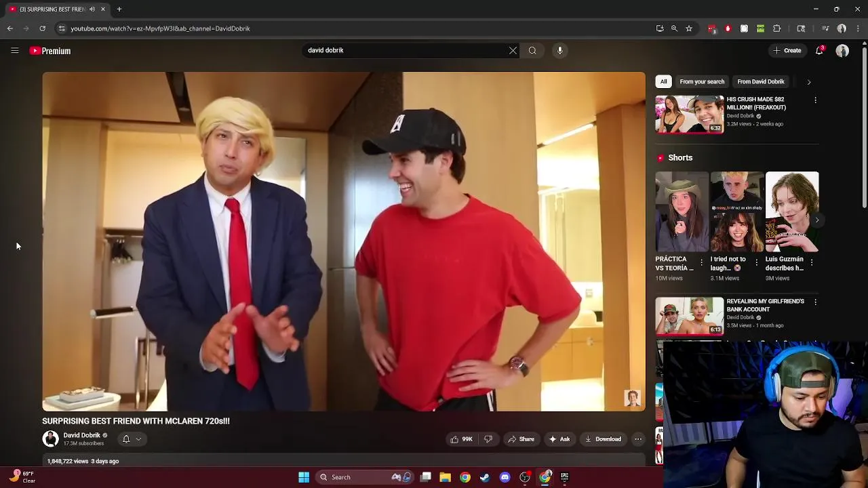
Task: Open Chrome media controls icon
Action: coord(825,28)
